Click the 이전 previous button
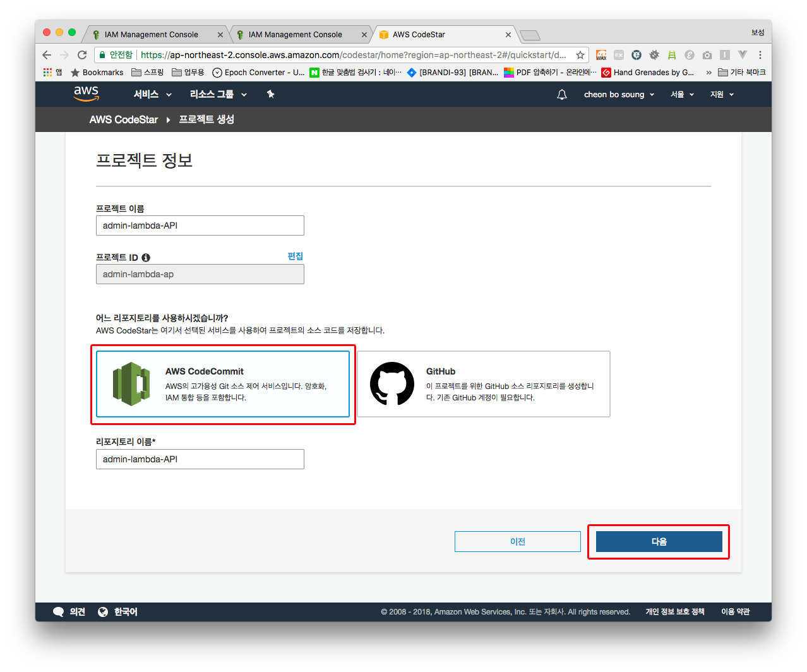The image size is (807, 672). click(517, 541)
